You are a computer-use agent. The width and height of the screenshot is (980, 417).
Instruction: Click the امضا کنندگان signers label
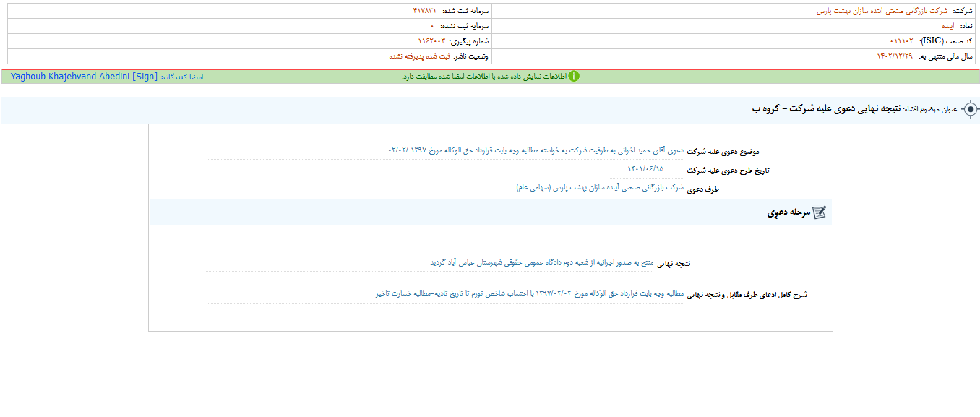coord(182,77)
